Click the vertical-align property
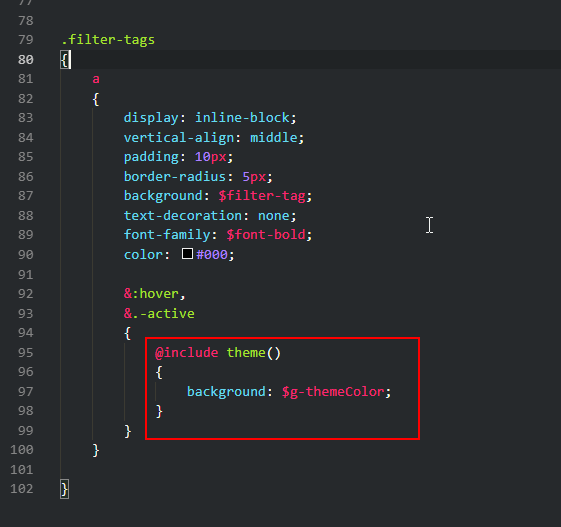561x527 pixels. pyautogui.click(x=179, y=137)
